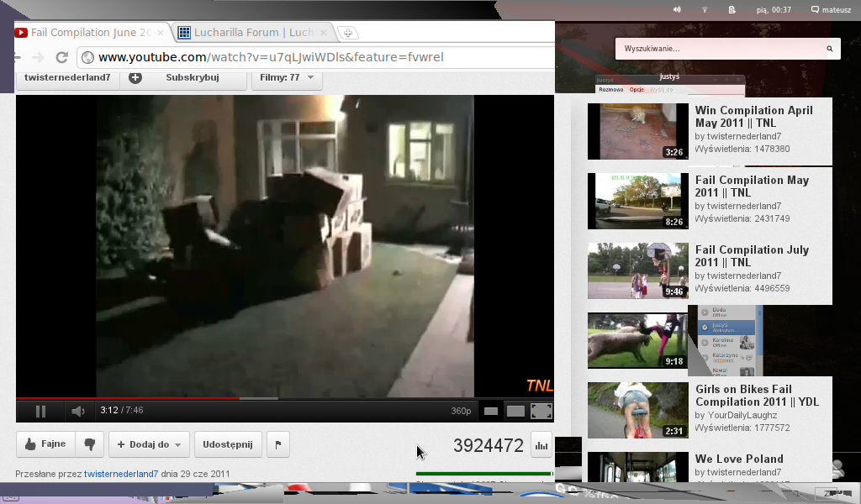Image resolution: width=861 pixels, height=504 pixels.
Task: Click Girls on Bikes Fail Compilation title
Action: click(x=757, y=396)
